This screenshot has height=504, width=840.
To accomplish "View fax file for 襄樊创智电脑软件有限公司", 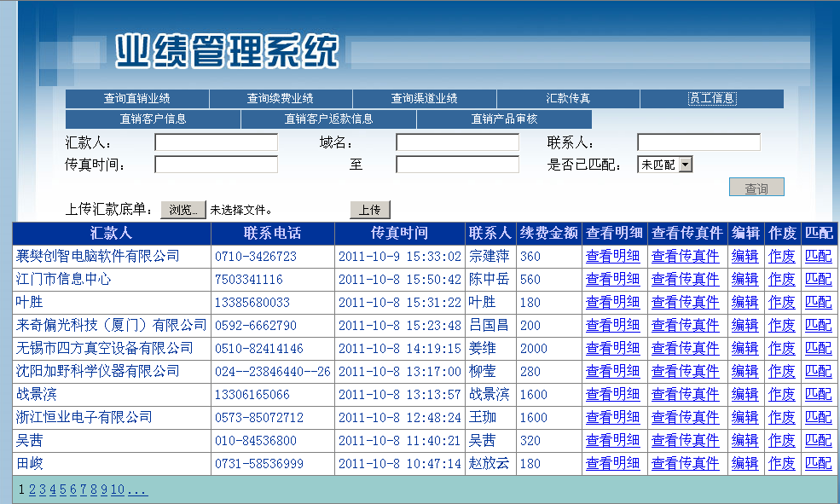I will (685, 257).
